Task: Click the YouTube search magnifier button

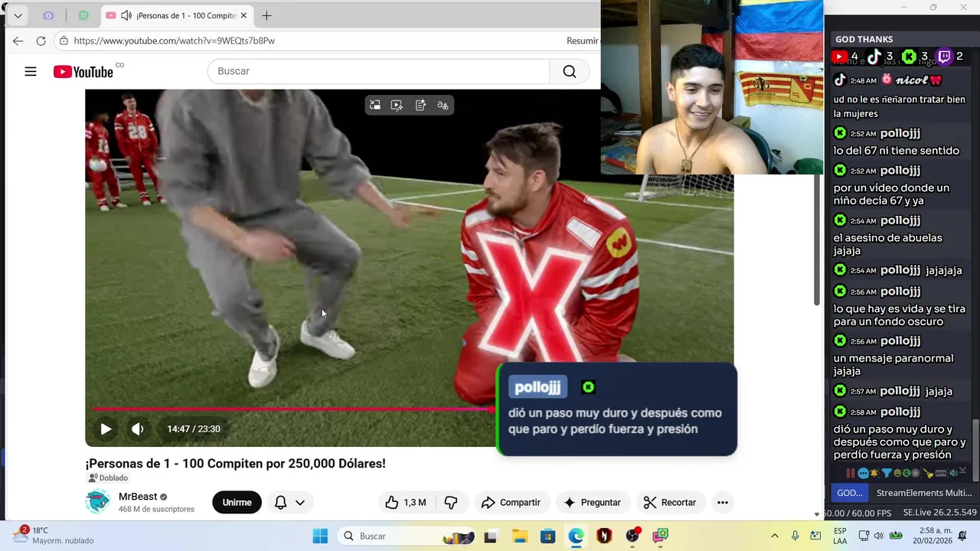Action: click(x=570, y=71)
